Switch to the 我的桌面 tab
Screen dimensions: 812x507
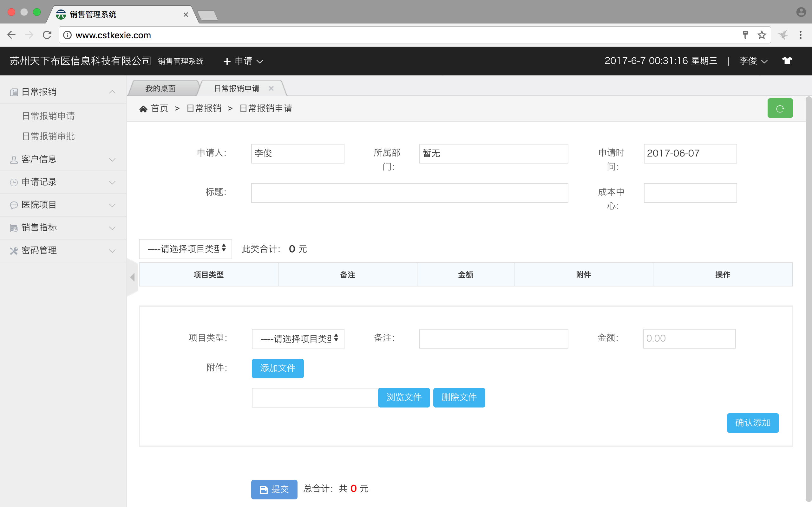click(160, 88)
